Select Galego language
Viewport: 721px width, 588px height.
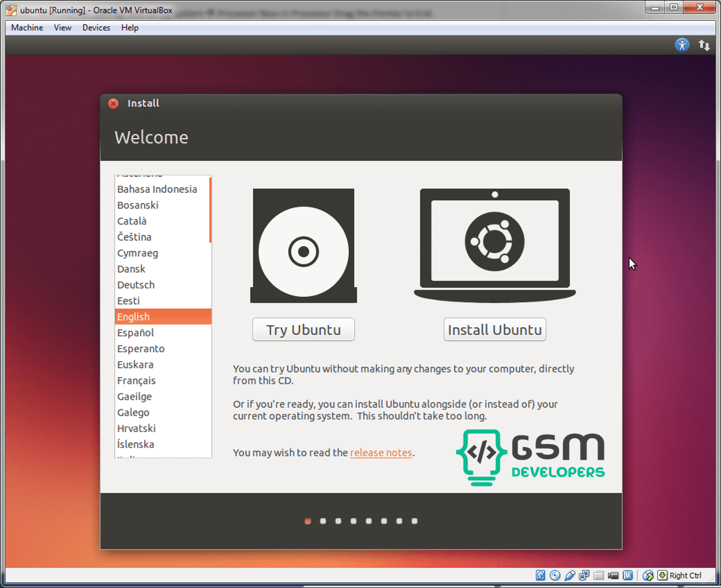point(163,412)
